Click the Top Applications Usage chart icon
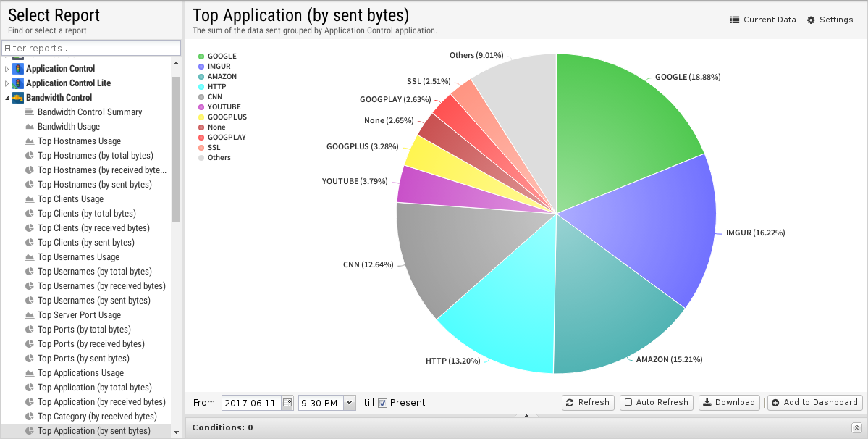Viewport: 868px width, 439px height. (30, 373)
